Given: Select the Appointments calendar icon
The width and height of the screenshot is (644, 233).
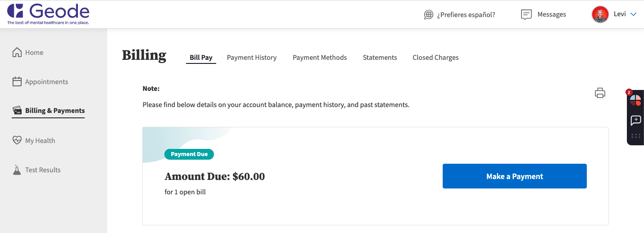Looking at the screenshot, I should [17, 81].
